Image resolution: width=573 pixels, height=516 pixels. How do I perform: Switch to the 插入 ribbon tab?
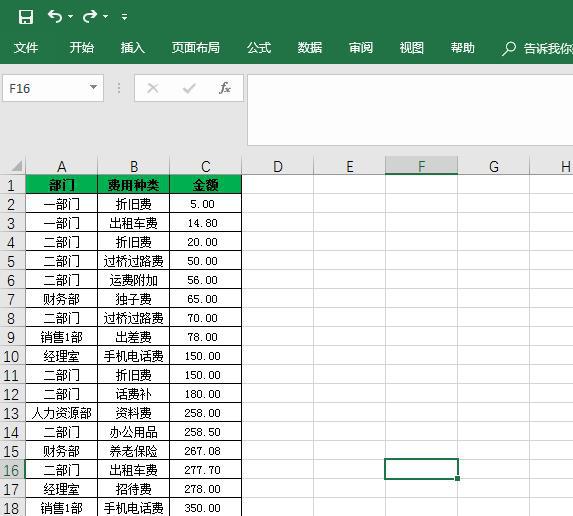click(133, 48)
